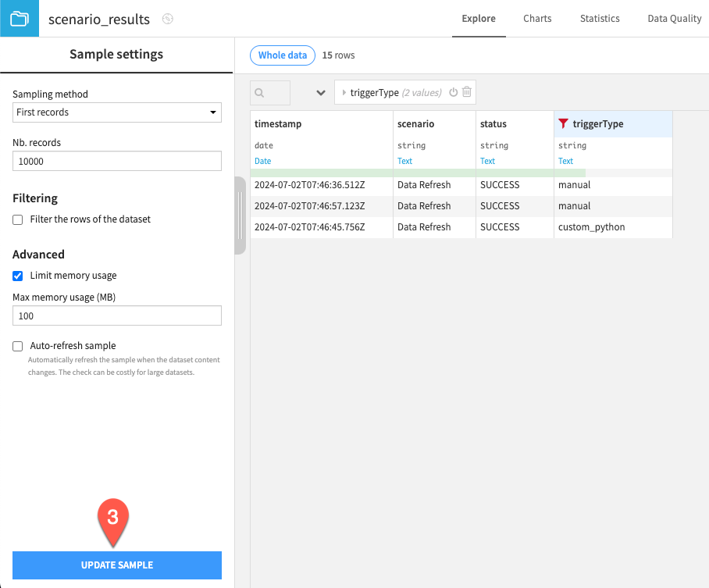Switch to the Statistics tab
This screenshot has width=709, height=588.
600,18
